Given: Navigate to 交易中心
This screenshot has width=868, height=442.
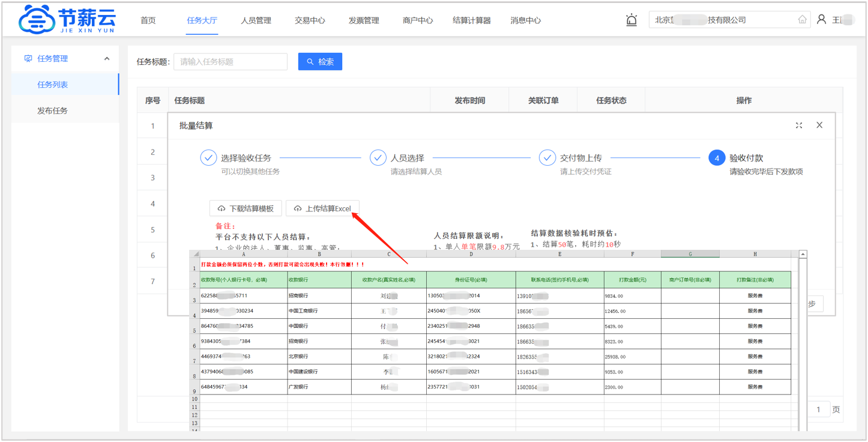Looking at the screenshot, I should (310, 20).
